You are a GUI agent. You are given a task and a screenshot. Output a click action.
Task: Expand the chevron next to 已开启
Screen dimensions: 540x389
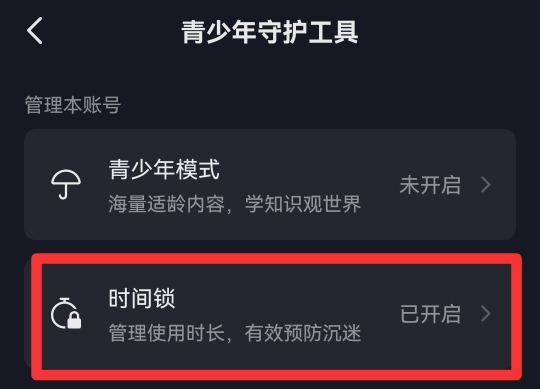(x=486, y=314)
